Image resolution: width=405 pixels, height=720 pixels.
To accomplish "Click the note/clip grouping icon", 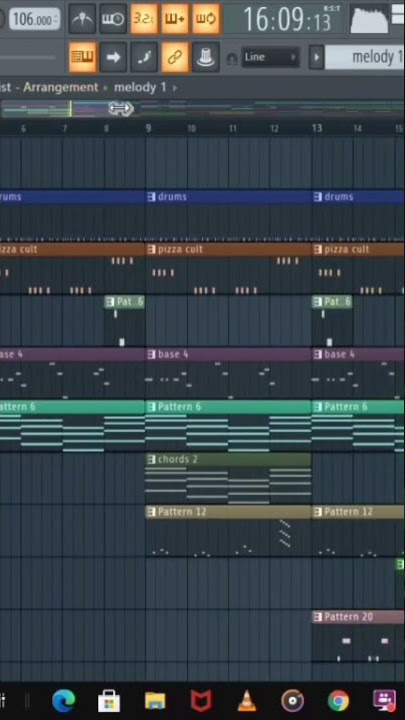I will pyautogui.click(x=144, y=57).
